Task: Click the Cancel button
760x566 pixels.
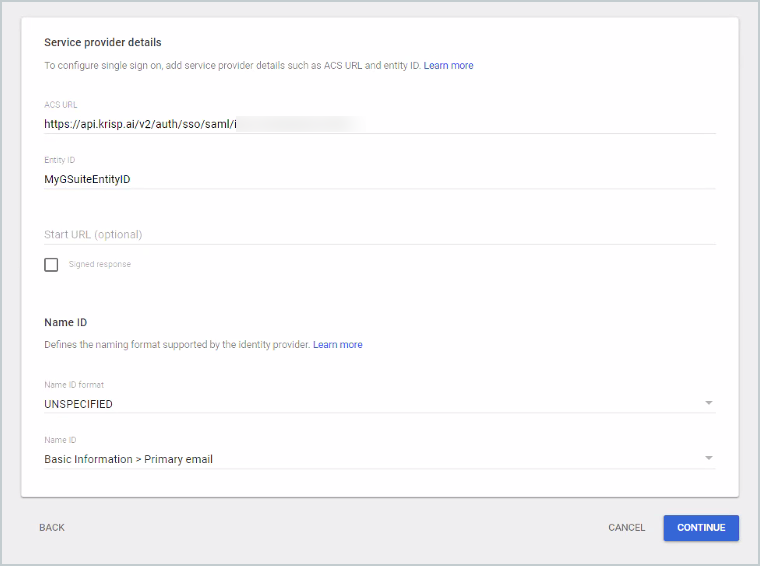Action: tap(626, 528)
